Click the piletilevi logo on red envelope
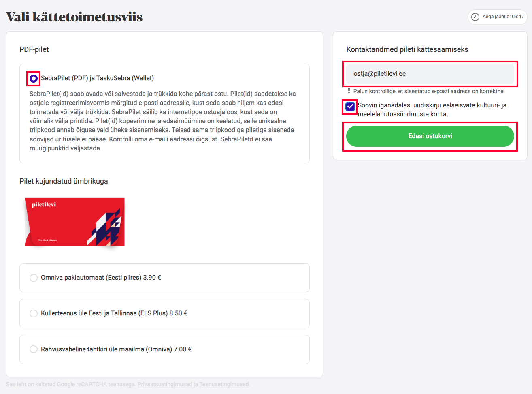The height and width of the screenshot is (394, 532). coord(44,205)
